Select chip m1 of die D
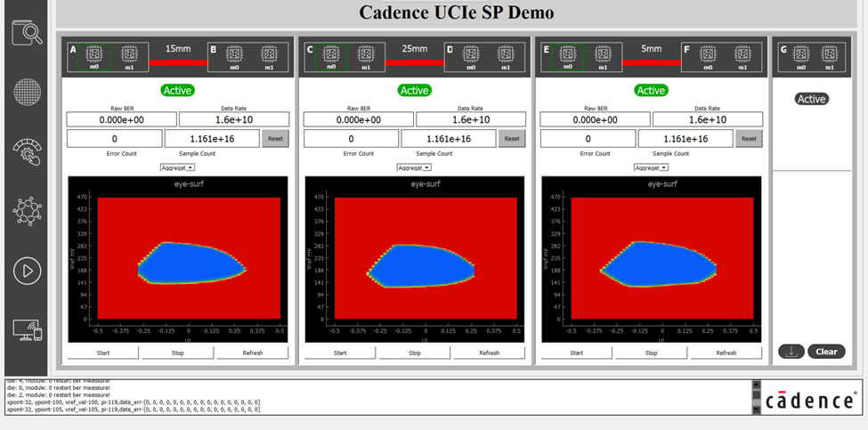The width and height of the screenshot is (868, 430). coord(506,57)
